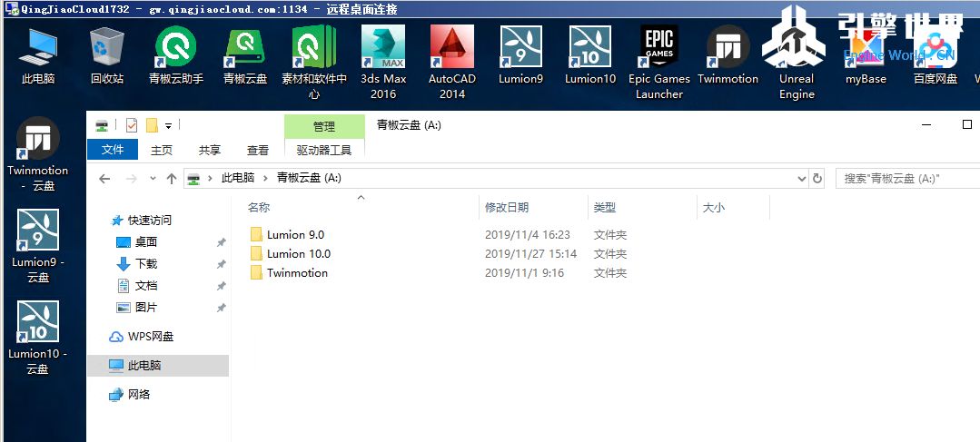980x442 pixels.
Task: Switch to the 查看 ribbon tab
Action: tap(258, 150)
